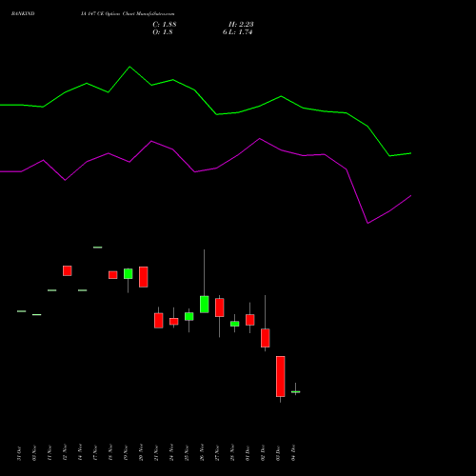Click the '28 Nov' date label
476x476 pixels.
232,453
